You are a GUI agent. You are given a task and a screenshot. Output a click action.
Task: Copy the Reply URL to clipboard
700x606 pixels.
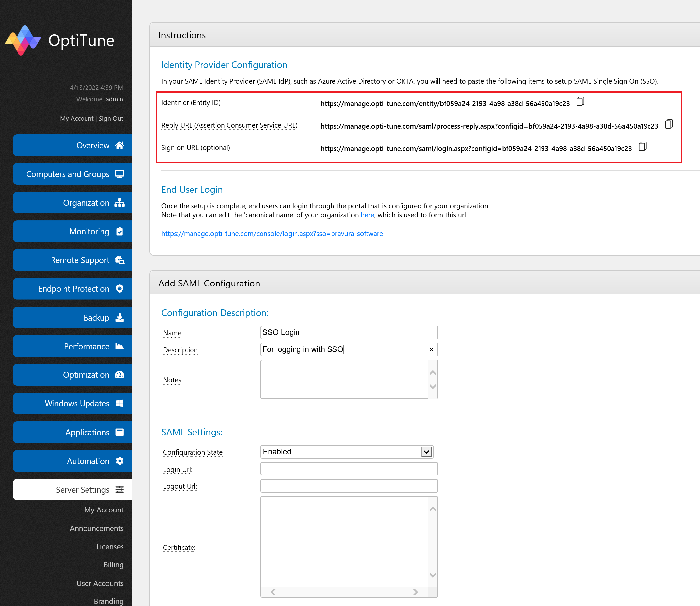pos(669,124)
